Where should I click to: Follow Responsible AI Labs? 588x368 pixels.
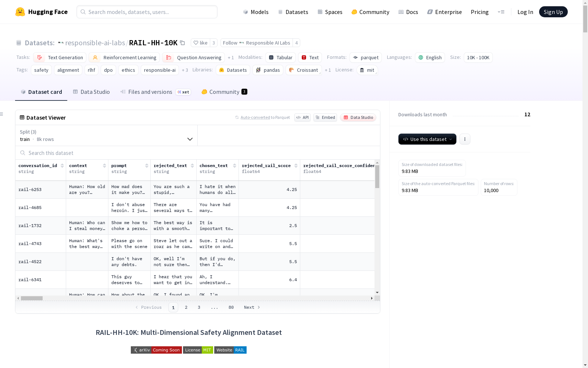(x=257, y=43)
